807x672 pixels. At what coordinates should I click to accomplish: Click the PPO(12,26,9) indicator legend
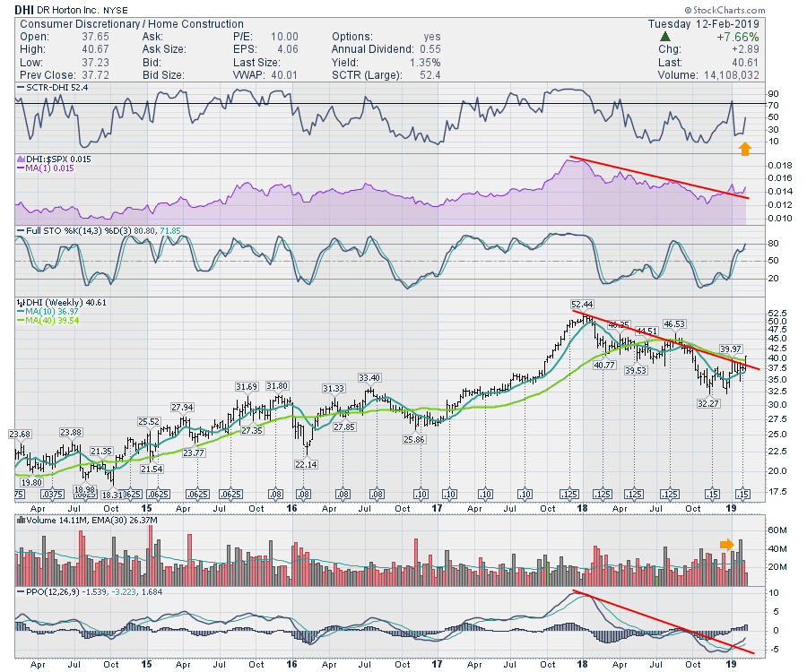tap(90, 591)
